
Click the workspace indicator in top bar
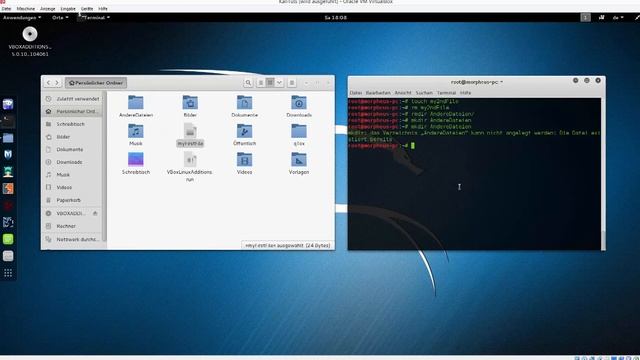[x=585, y=18]
